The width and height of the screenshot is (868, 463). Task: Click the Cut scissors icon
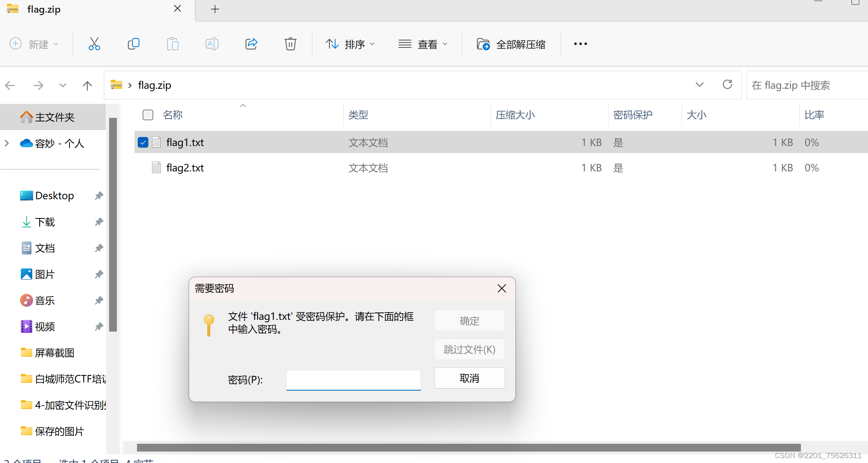[94, 44]
